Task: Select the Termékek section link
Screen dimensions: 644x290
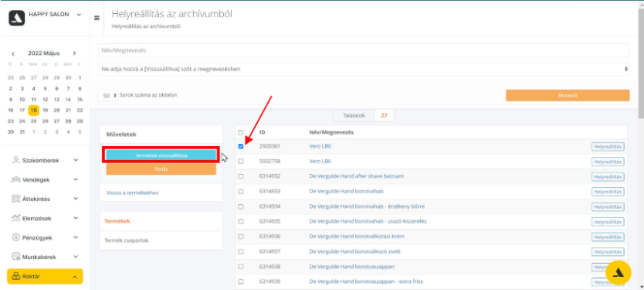Action: (x=117, y=221)
